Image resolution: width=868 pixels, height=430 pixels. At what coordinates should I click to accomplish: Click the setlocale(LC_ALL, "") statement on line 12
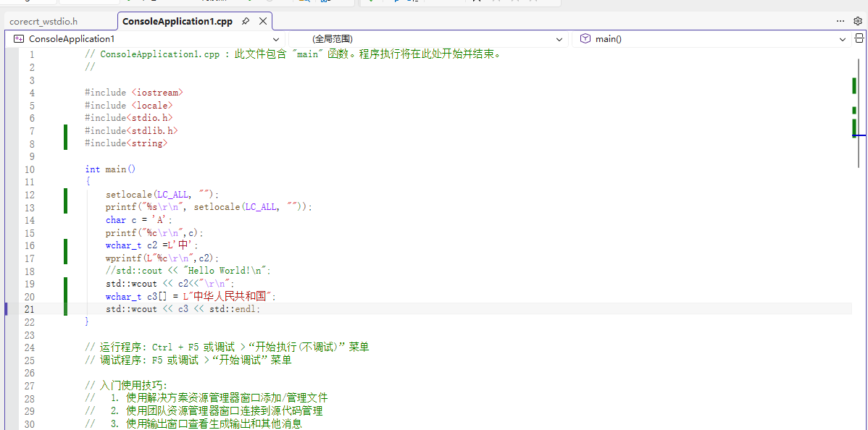(163, 194)
